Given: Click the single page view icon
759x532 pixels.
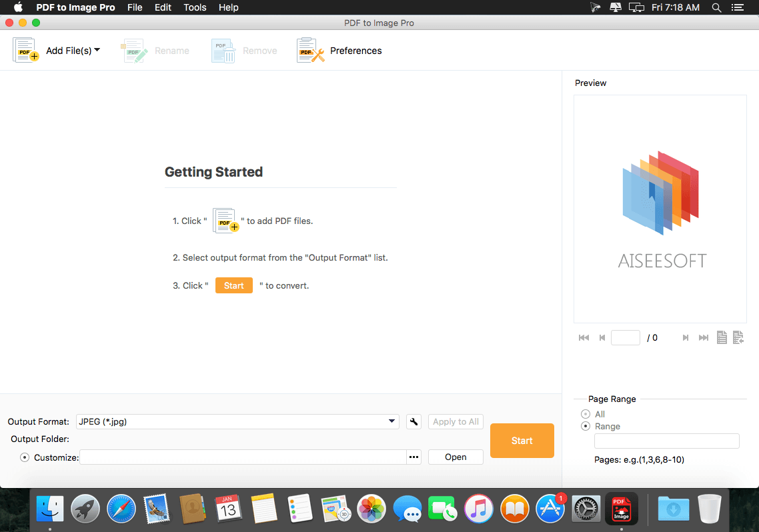Looking at the screenshot, I should (x=722, y=337).
